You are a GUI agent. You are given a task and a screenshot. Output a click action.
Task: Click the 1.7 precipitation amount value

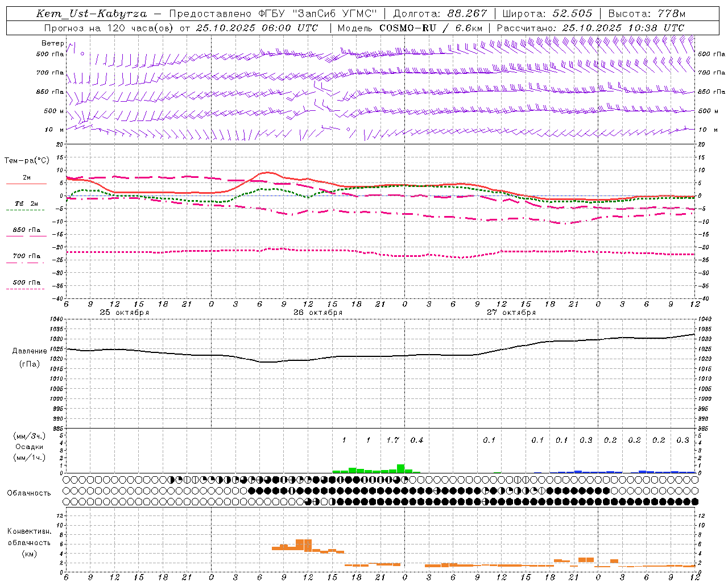click(x=392, y=440)
